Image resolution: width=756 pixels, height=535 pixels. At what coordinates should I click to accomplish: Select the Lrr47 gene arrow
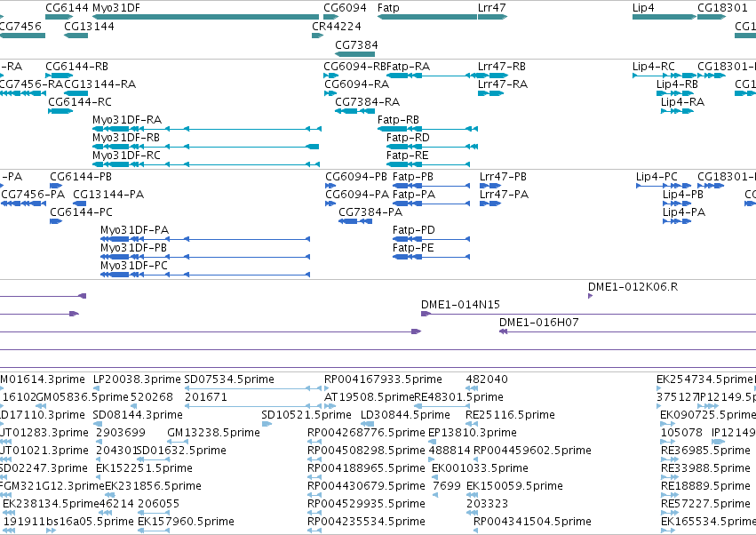[x=492, y=17]
